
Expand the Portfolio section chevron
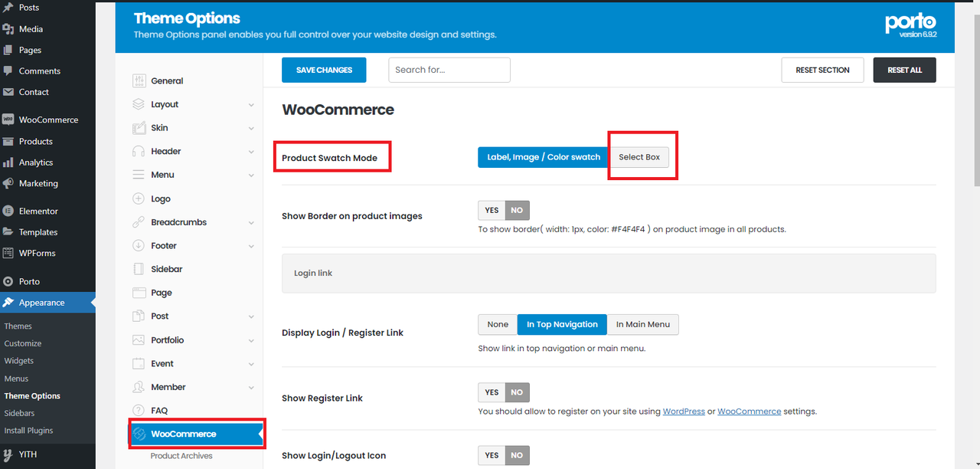(251, 340)
